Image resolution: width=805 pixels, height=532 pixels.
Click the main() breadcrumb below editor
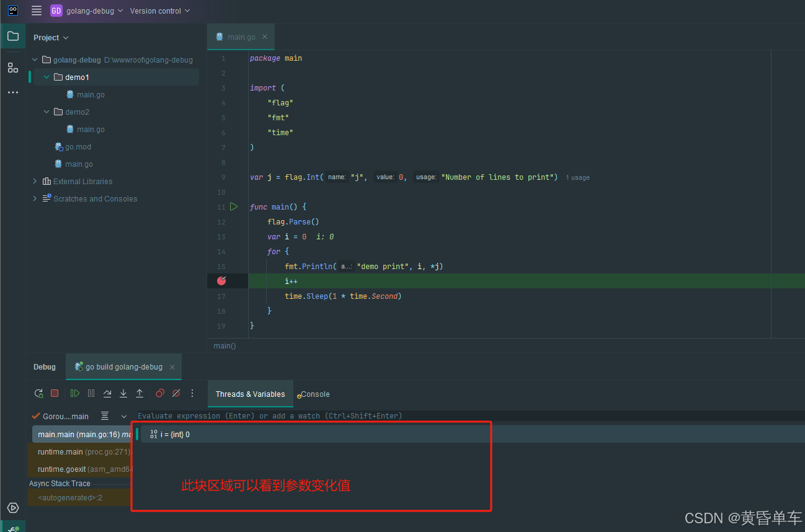click(225, 346)
